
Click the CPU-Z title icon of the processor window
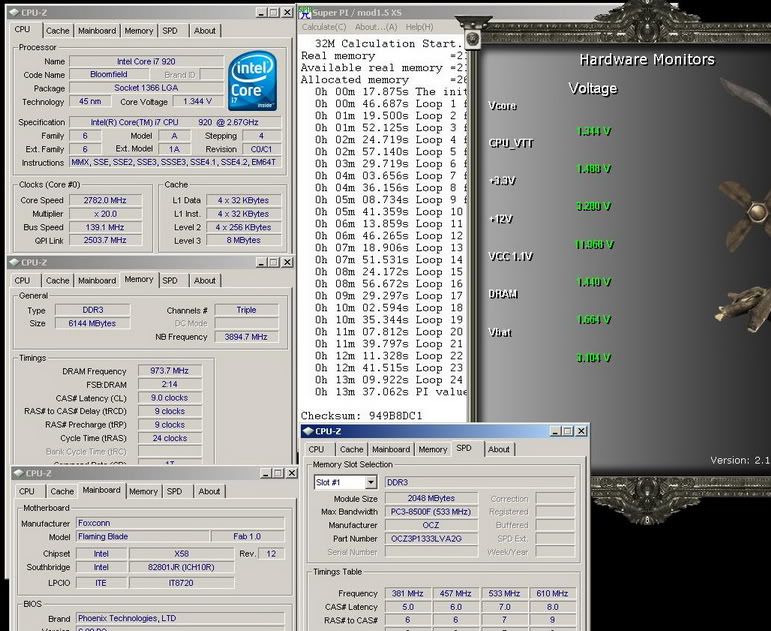pos(16,12)
